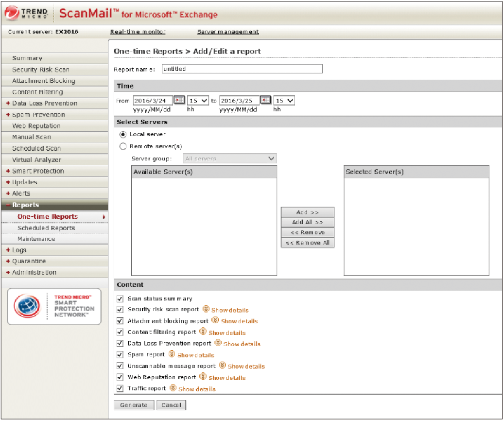Click Add All >> button

click(307, 222)
